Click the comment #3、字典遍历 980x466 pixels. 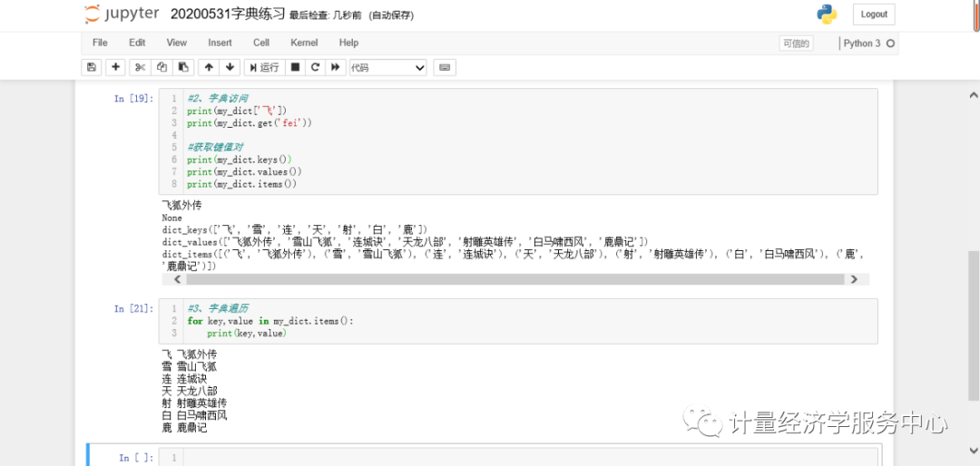point(218,308)
